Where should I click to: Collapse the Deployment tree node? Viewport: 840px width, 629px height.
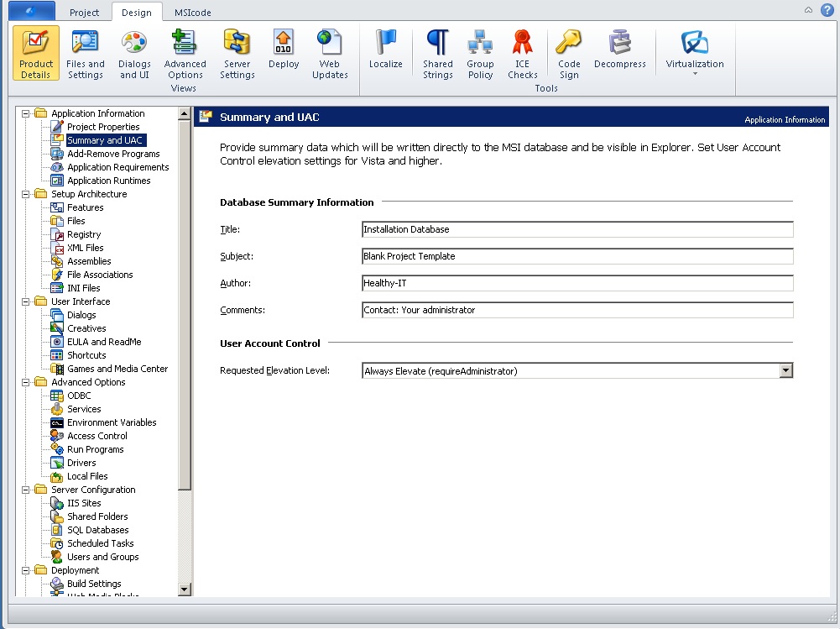[25, 570]
